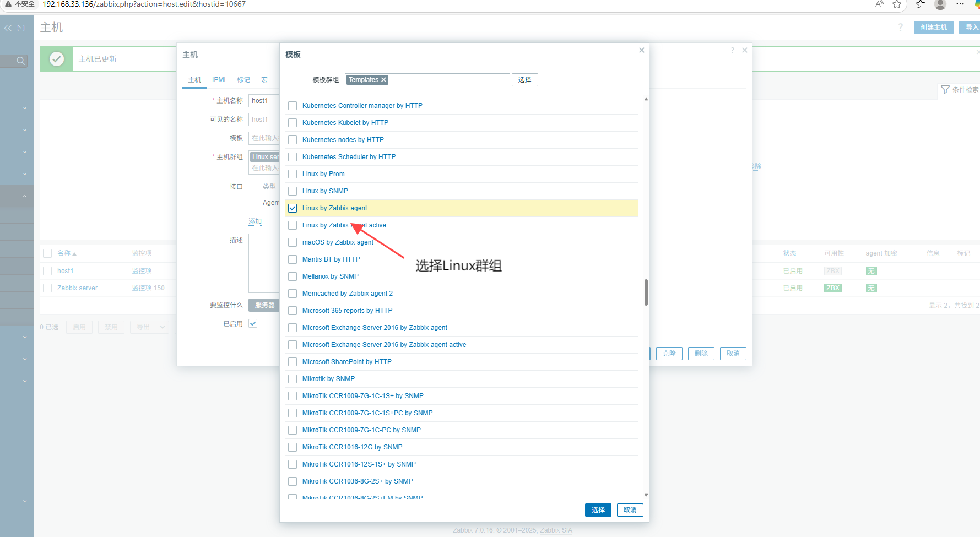This screenshot has height=537, width=980.
Task: Click the sidebar hide toggle icon
Action: (x=21, y=28)
